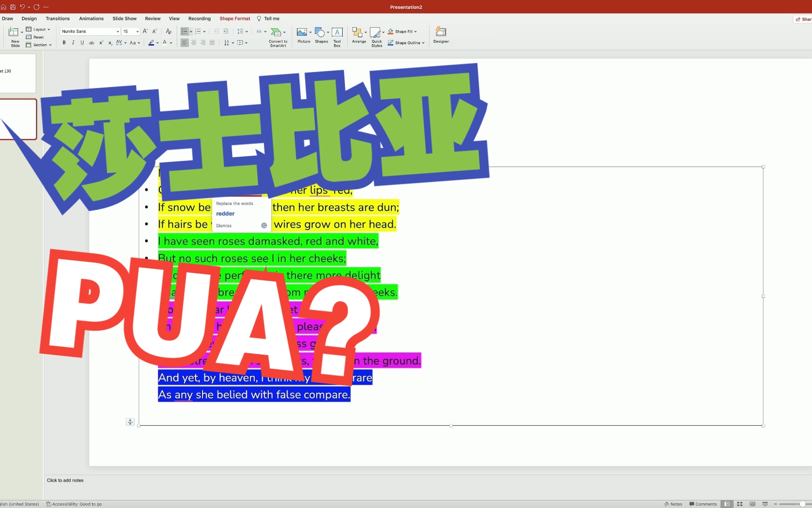Apply strikethrough formatting
This screenshot has height=508, width=812.
92,42
